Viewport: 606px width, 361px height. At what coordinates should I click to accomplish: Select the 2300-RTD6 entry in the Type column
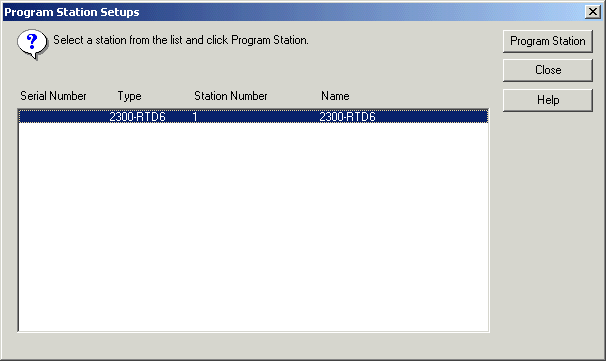pyautogui.click(x=137, y=116)
